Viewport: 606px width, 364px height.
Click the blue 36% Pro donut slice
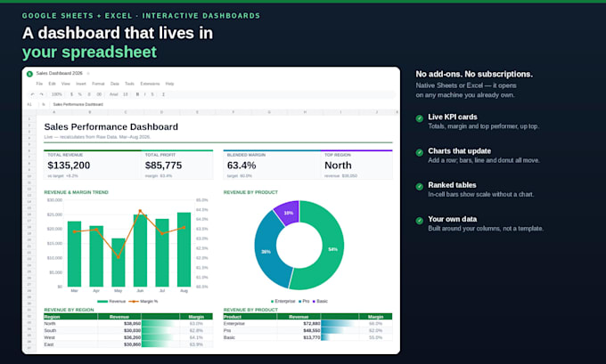coord(266,252)
